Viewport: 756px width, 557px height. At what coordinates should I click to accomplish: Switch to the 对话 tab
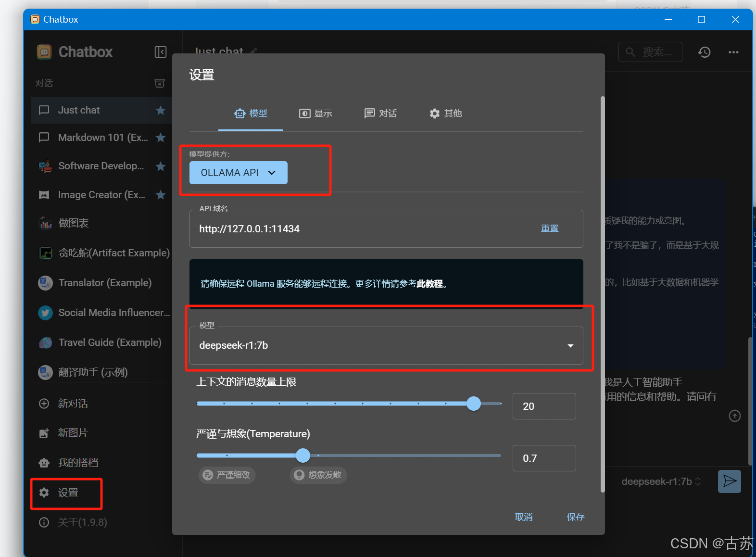pos(380,114)
